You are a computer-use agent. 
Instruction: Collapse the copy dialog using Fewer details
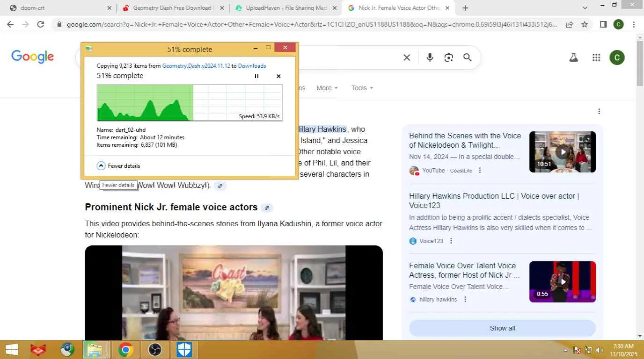click(x=119, y=166)
